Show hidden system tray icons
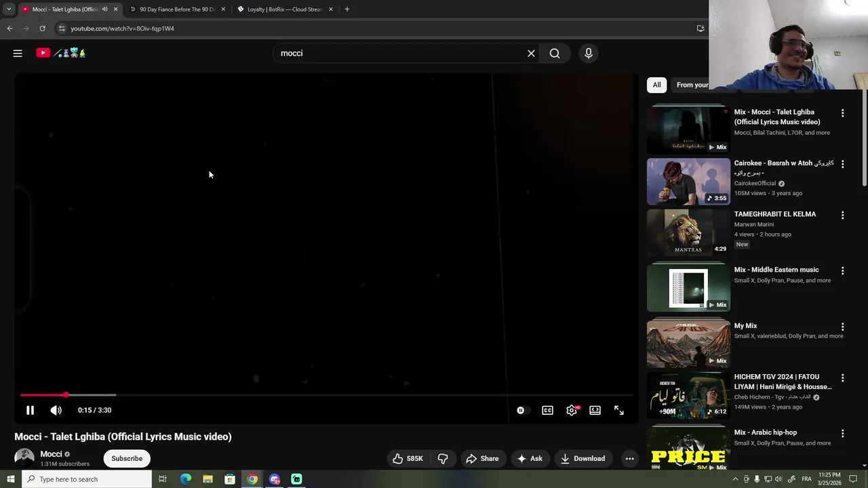This screenshot has width=868, height=488. pyautogui.click(x=735, y=479)
